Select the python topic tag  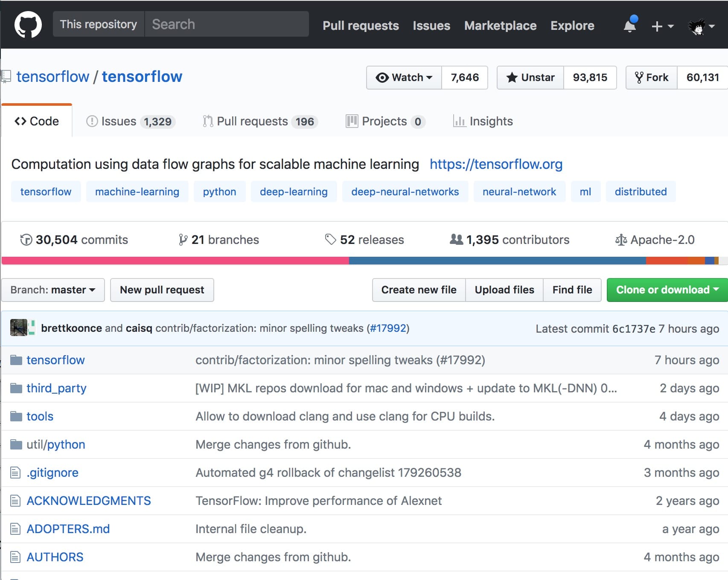(219, 191)
